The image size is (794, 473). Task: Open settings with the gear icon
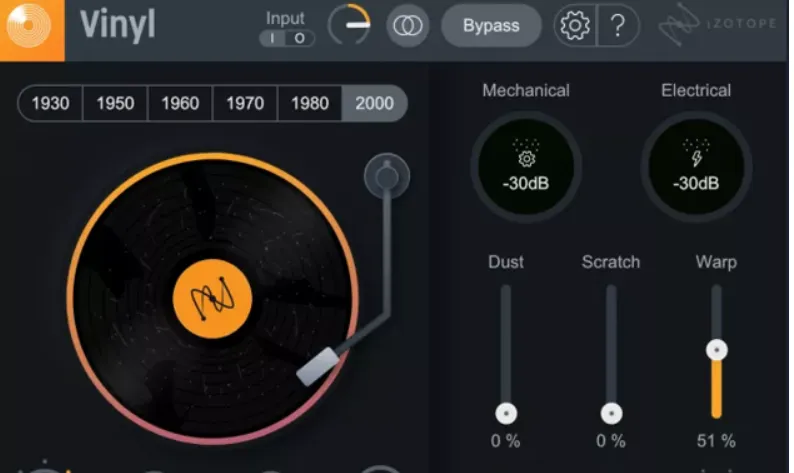pos(574,25)
